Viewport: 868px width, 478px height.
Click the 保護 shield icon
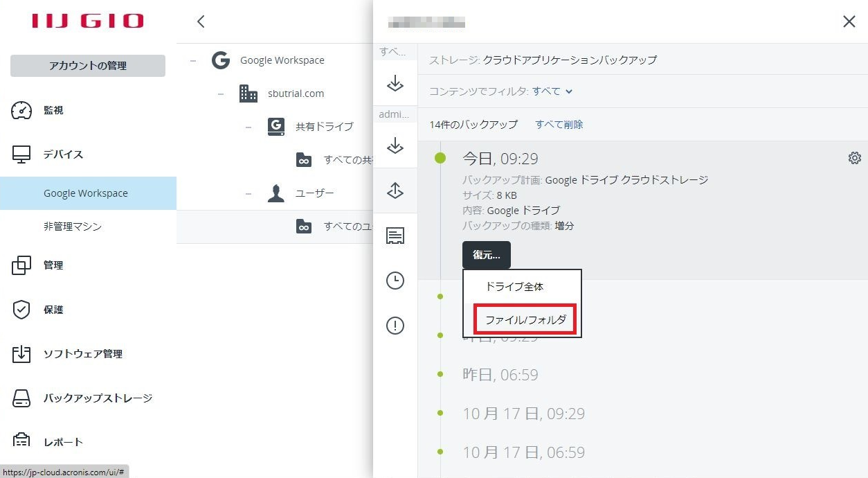click(21, 310)
